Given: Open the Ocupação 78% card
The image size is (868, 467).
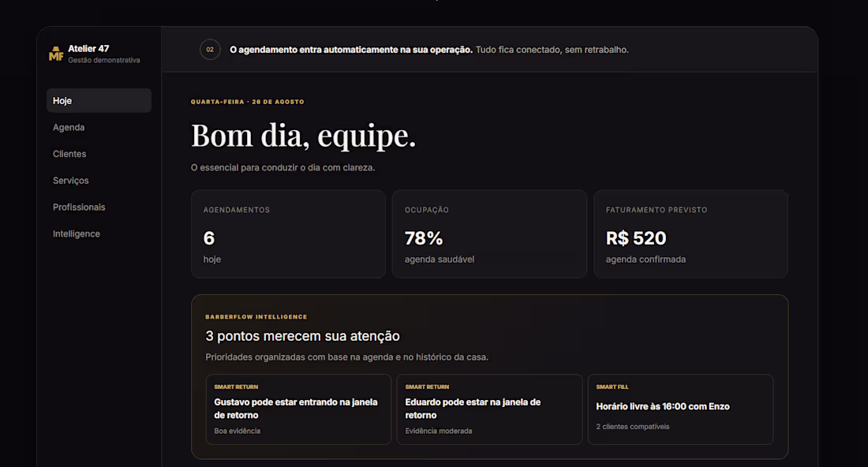Looking at the screenshot, I should 489,234.
